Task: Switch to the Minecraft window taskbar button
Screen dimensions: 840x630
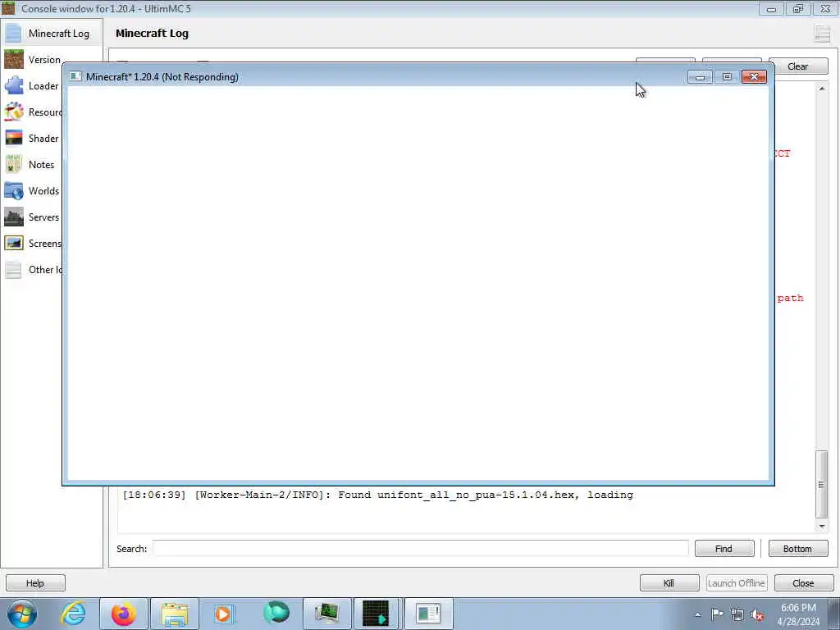Action: [428, 614]
